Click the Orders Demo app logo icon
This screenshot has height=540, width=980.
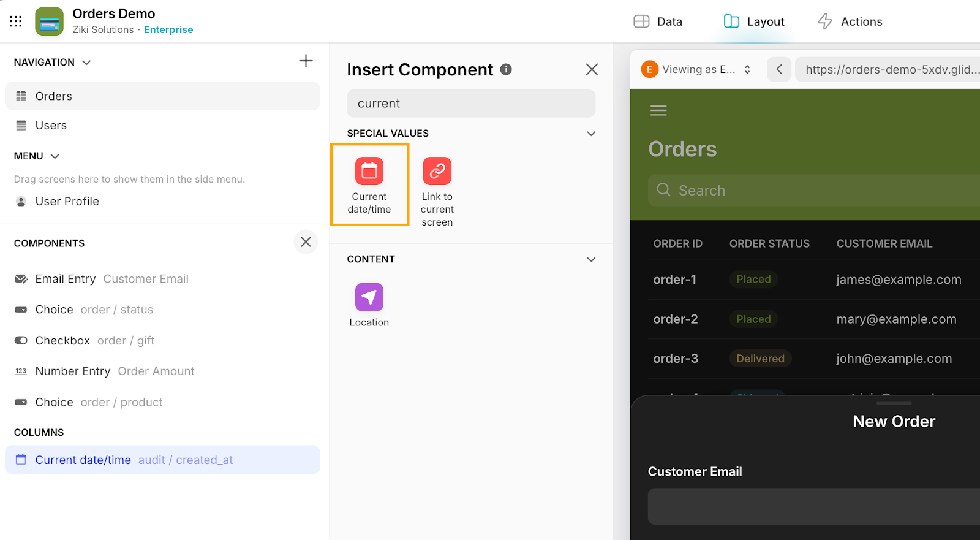49,21
